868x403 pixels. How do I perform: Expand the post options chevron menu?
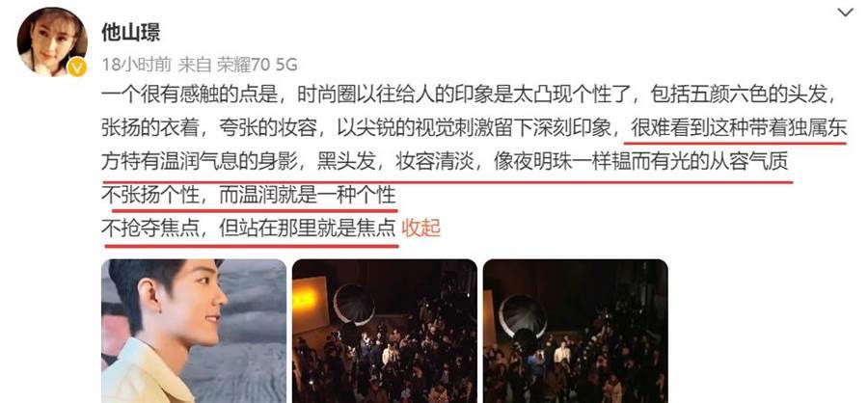pos(845,13)
